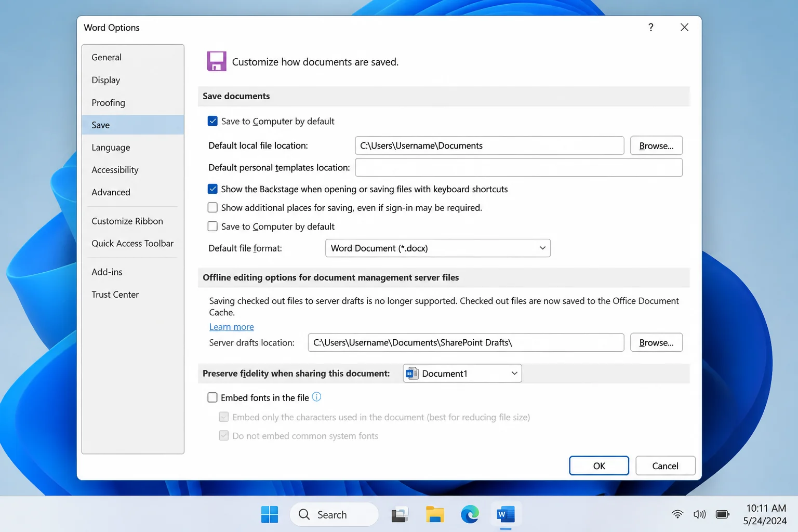
Task: Open Trust Center settings
Action: coord(133,295)
